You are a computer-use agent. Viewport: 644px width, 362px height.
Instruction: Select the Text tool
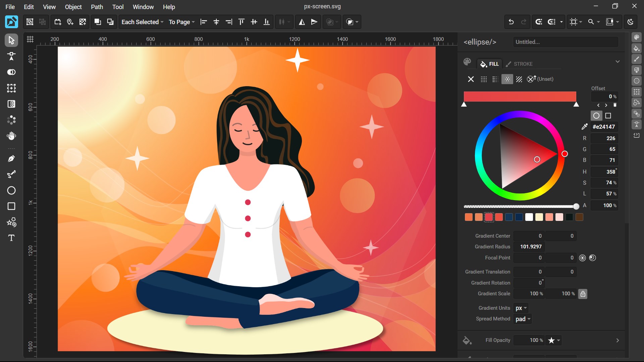[11, 238]
